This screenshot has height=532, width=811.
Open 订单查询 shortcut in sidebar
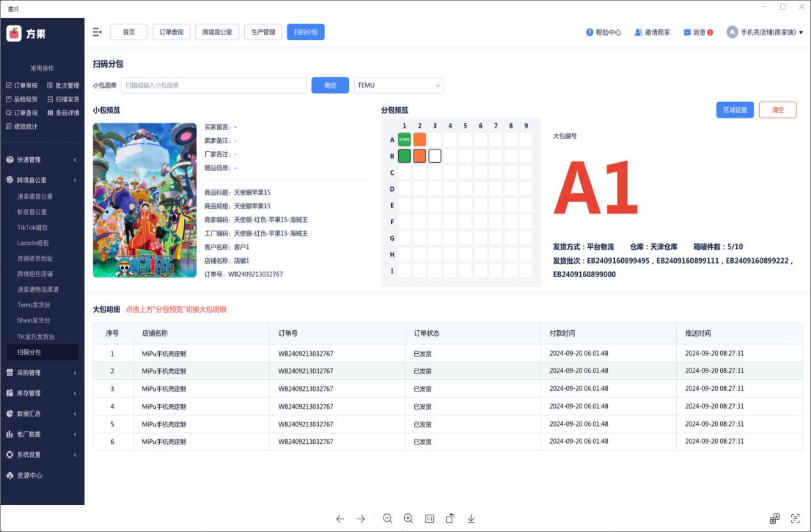[x=22, y=112]
